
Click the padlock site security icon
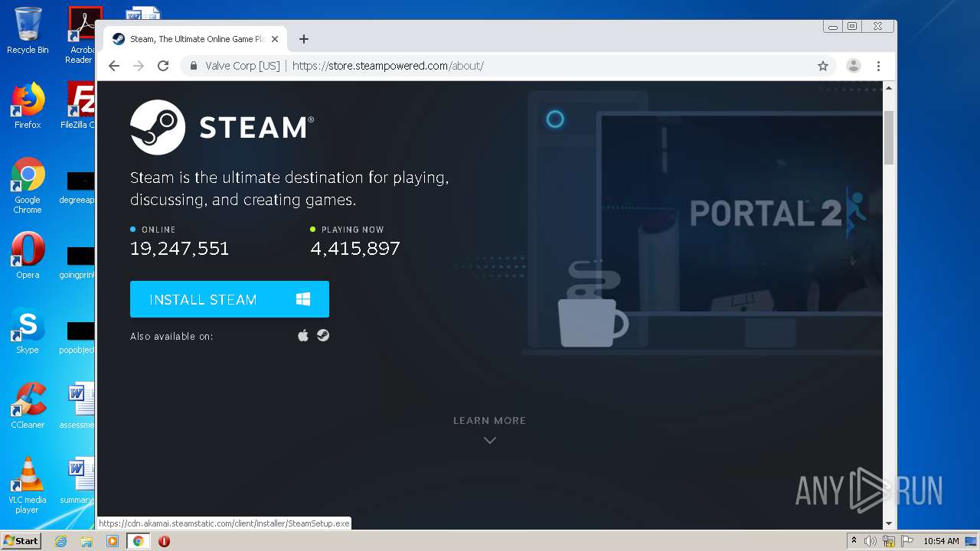[194, 66]
